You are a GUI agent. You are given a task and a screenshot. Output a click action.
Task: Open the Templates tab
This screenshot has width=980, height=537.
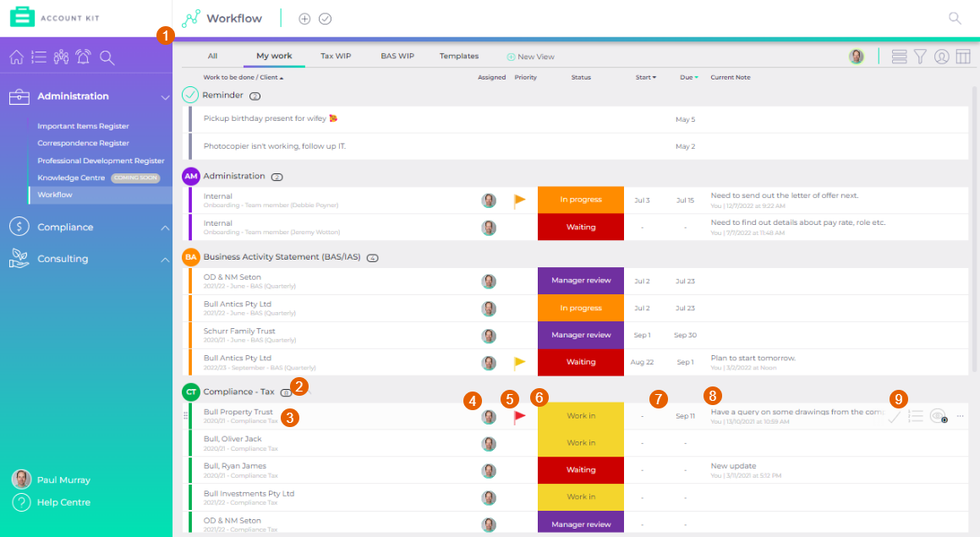pos(458,57)
